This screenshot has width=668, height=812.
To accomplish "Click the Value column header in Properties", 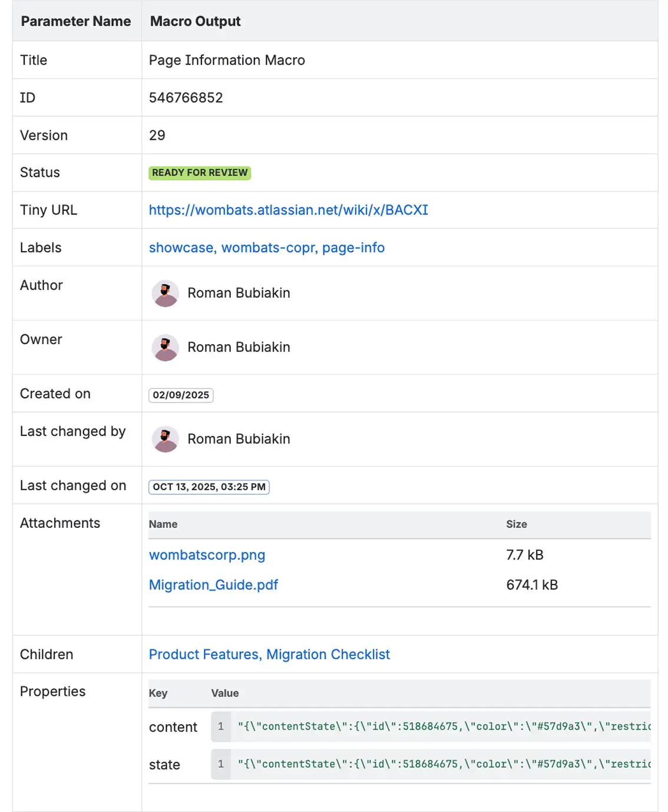I will pos(225,694).
